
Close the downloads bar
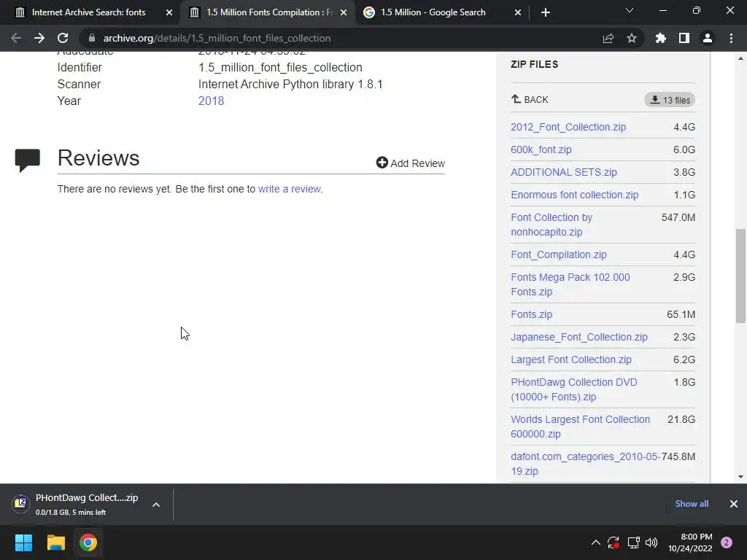click(x=734, y=504)
